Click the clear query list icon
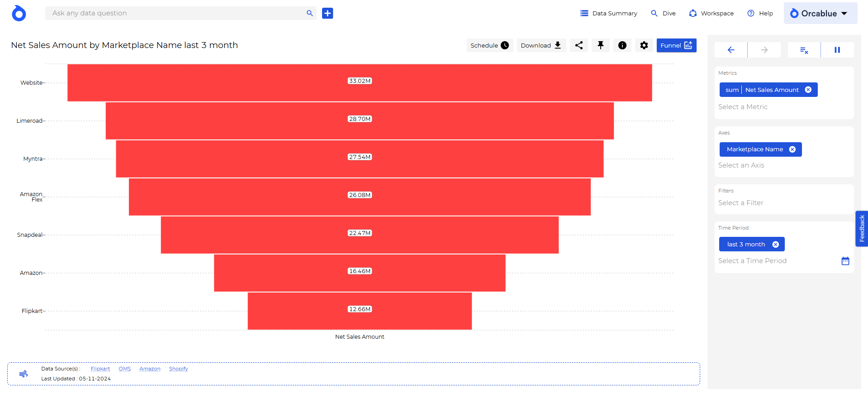 pyautogui.click(x=804, y=50)
